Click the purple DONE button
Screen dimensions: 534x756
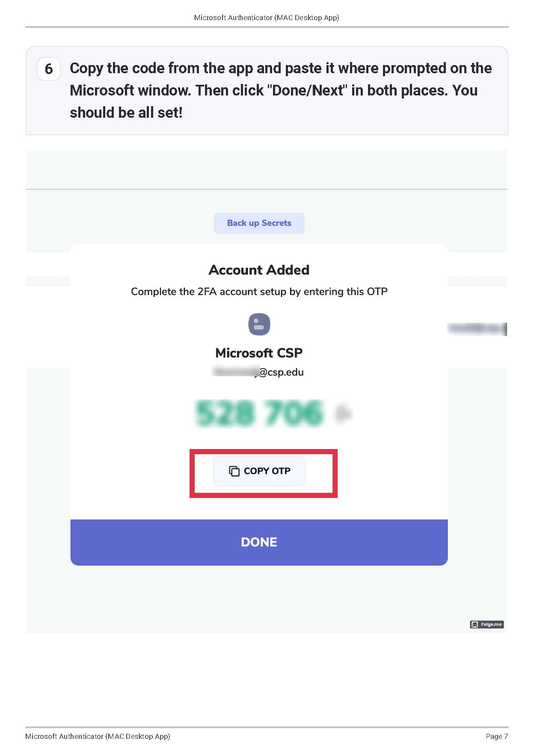coord(259,542)
